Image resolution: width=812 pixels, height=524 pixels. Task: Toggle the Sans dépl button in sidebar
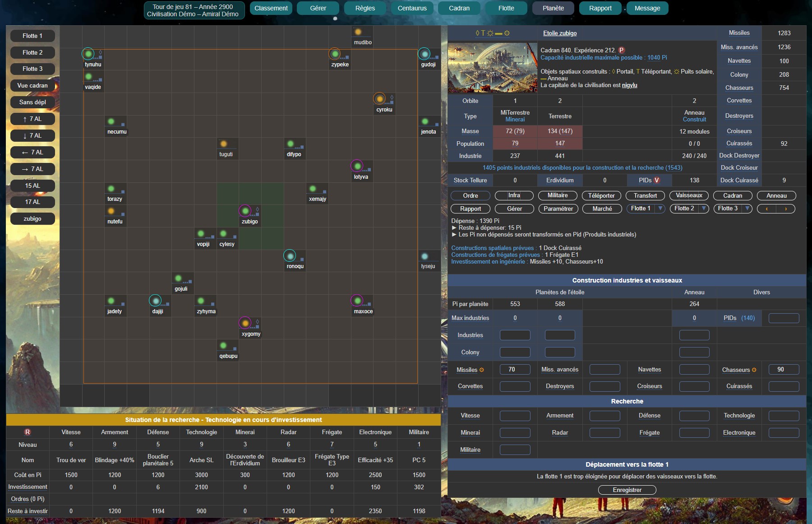pos(32,102)
